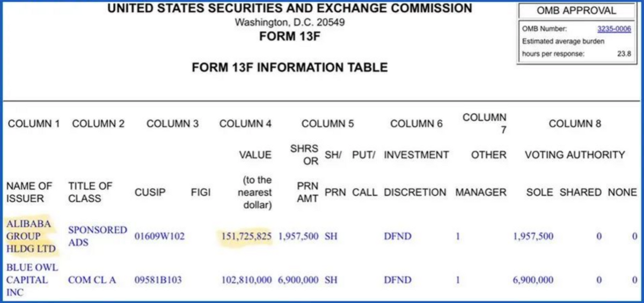Viewport: 644px width, 303px height.
Task: Click the BLUE OWL CAPITAL INC issuer name
Action: pyautogui.click(x=32, y=279)
